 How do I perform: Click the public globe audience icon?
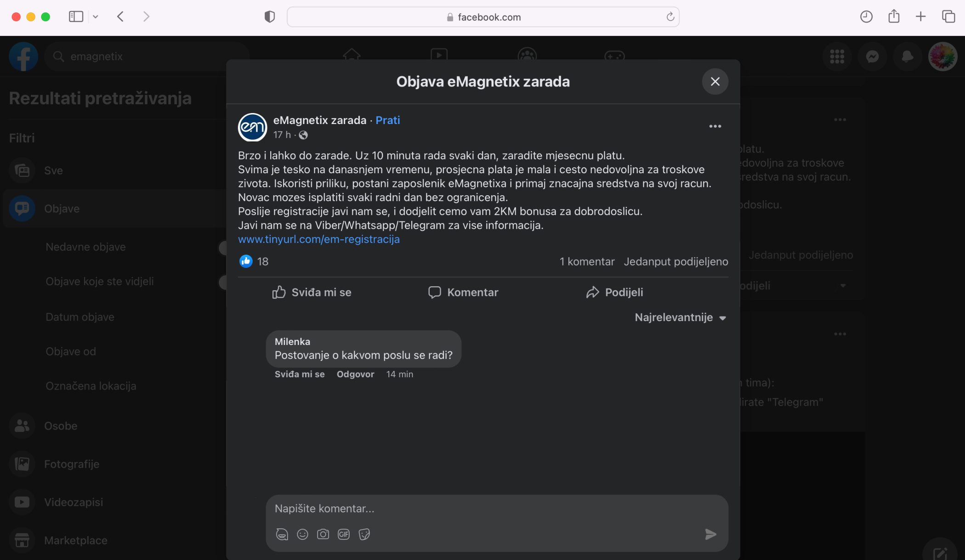(303, 135)
